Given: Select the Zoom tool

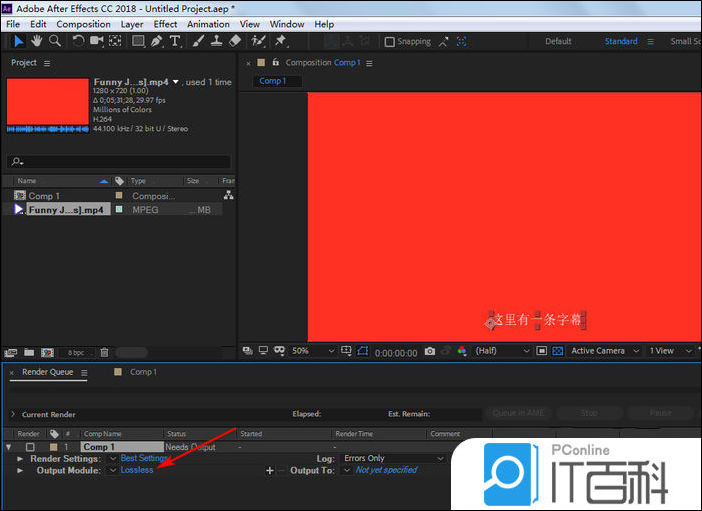Looking at the screenshot, I should pyautogui.click(x=55, y=41).
